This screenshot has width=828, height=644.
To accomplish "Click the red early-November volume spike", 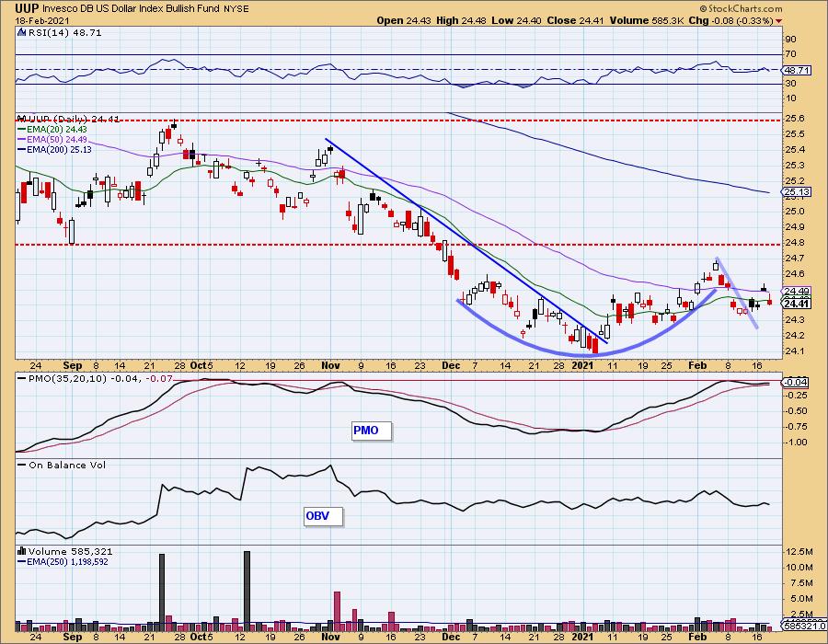I will pos(337,611).
